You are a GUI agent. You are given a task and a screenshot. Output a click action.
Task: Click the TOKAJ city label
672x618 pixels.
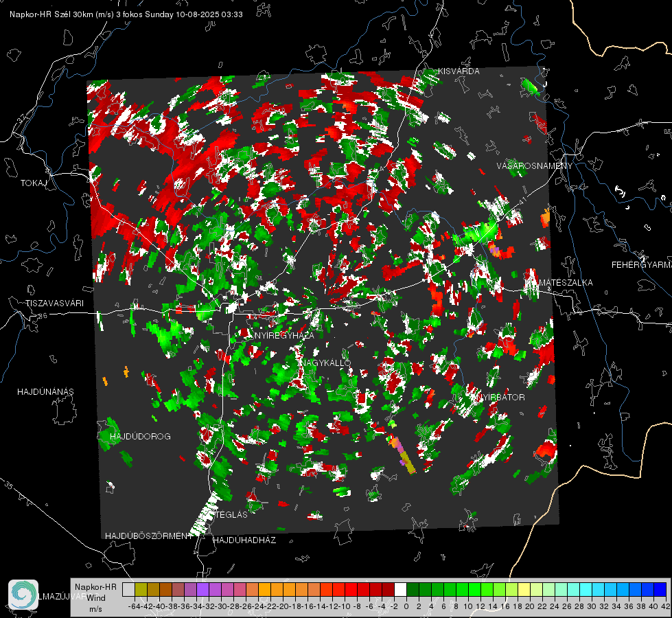[34, 183]
